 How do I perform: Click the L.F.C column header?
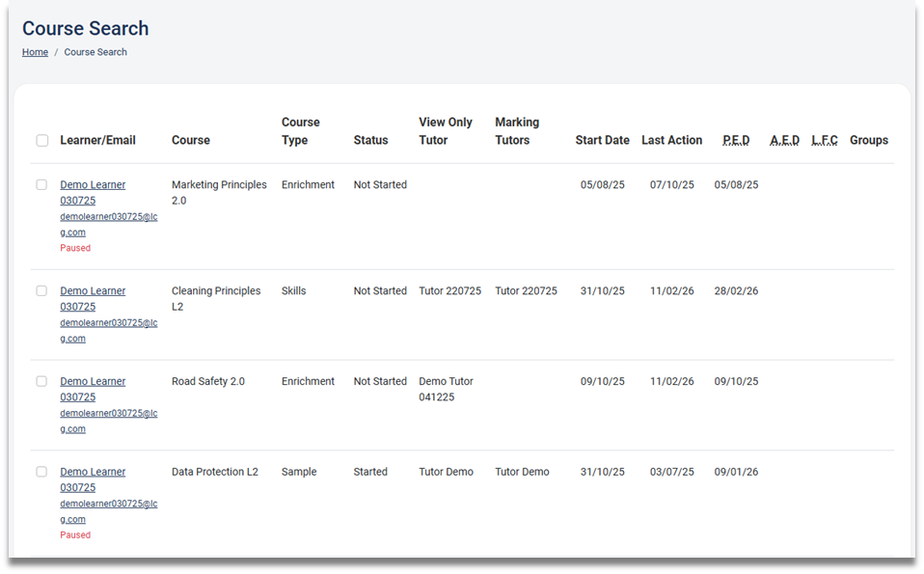[x=825, y=141]
